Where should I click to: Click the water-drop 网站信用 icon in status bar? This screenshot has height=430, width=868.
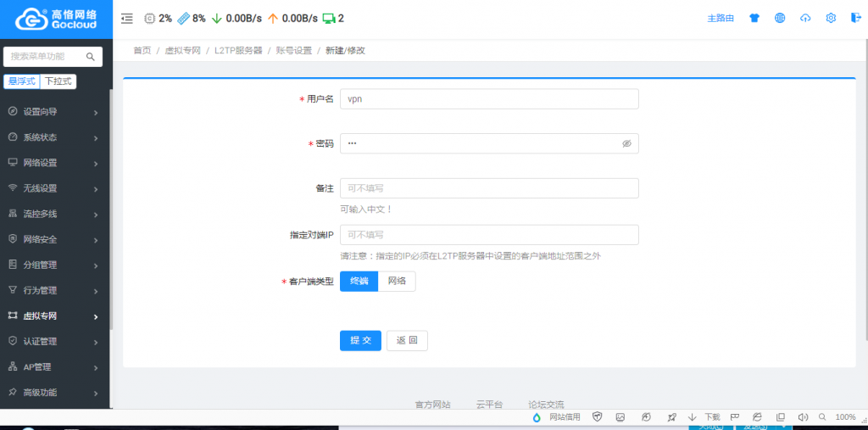537,417
